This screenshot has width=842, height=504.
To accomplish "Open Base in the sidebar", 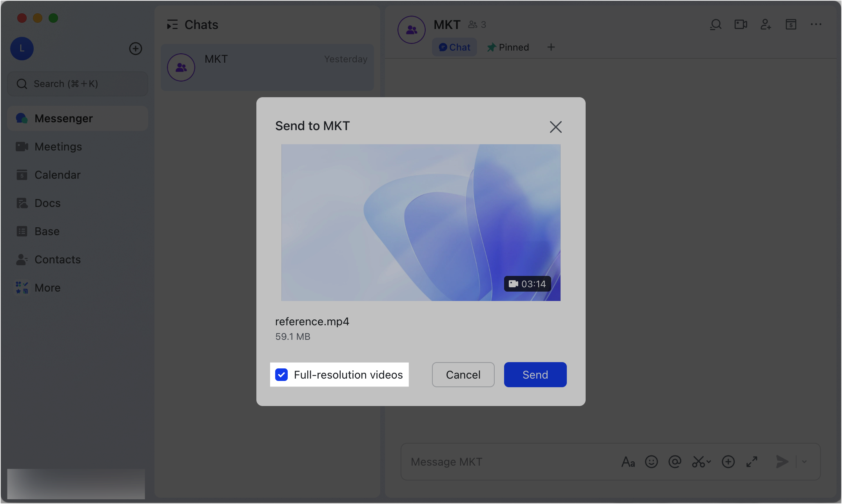I will tap(77, 231).
